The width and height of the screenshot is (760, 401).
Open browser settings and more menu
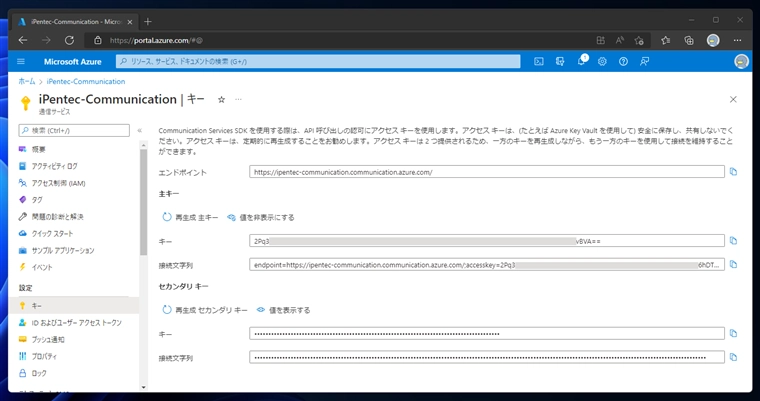tap(737, 40)
